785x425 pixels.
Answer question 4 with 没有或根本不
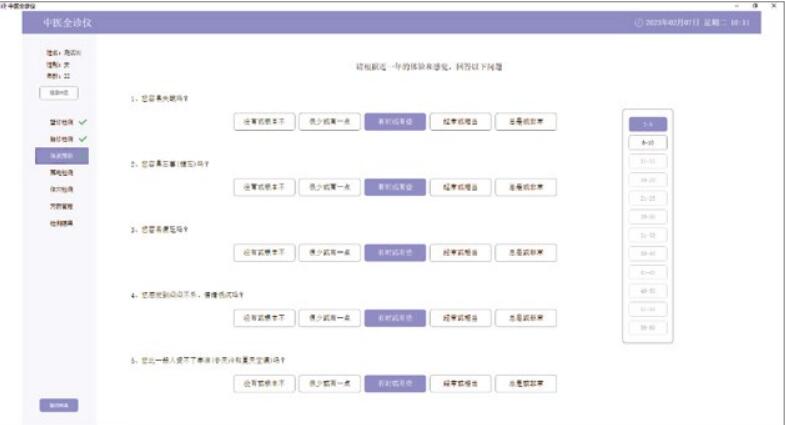(x=264, y=318)
